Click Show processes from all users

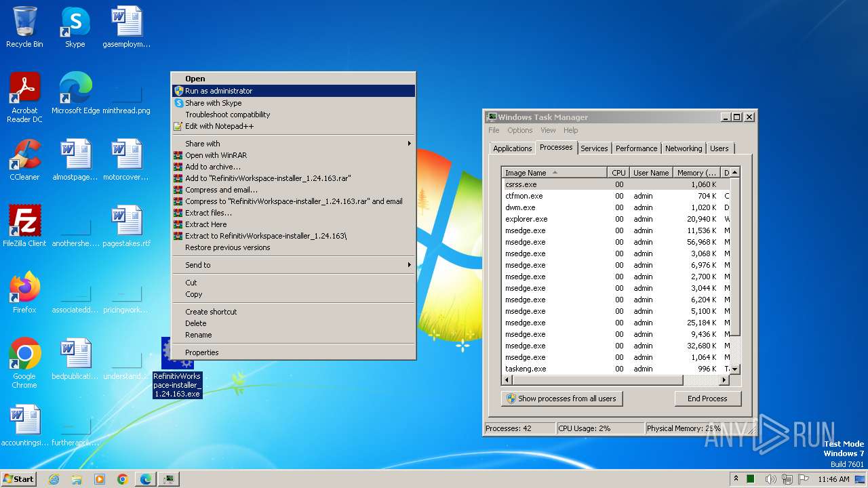561,399
